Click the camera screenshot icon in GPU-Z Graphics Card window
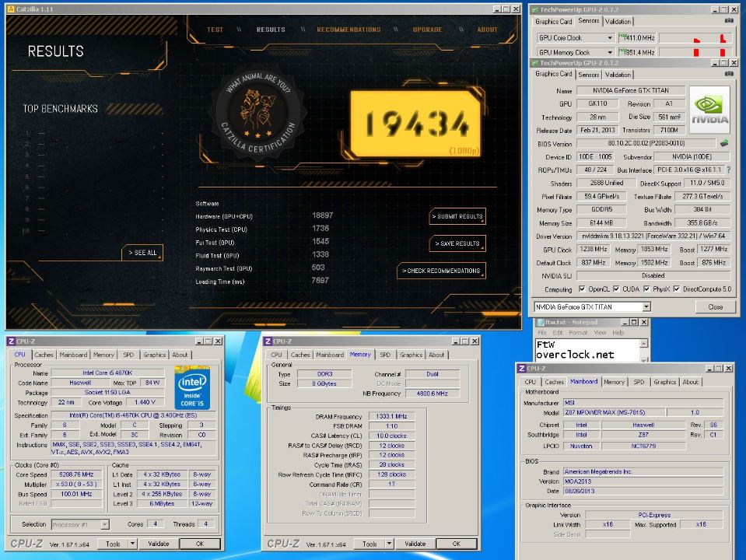Viewport: 746px width, 560px height. [x=729, y=74]
